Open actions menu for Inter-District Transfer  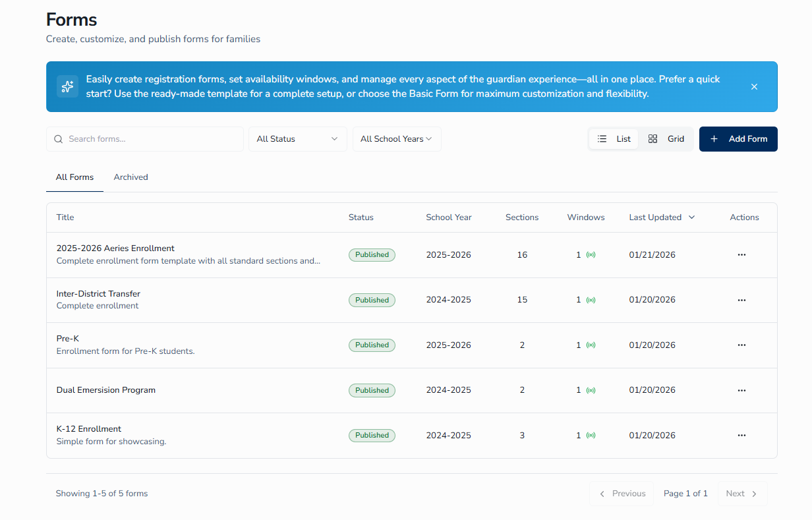[x=741, y=300]
